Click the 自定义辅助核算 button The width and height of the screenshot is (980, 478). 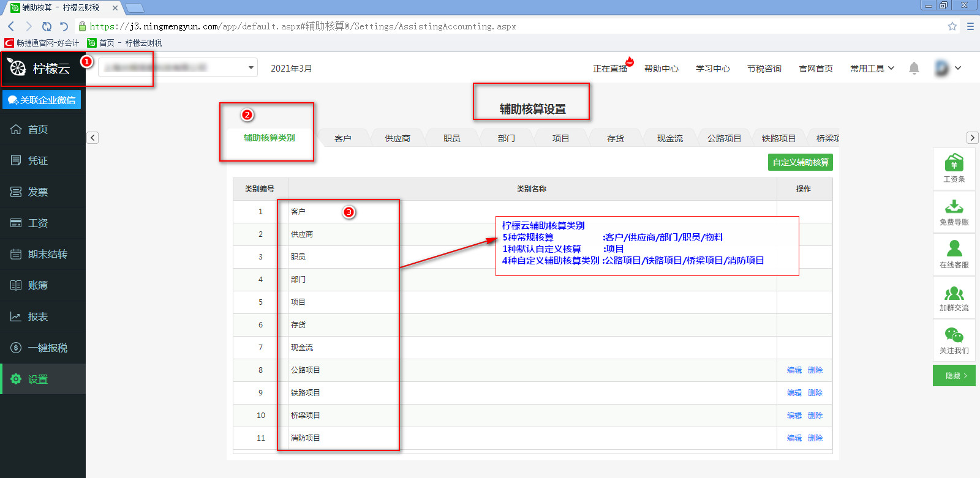pos(800,162)
